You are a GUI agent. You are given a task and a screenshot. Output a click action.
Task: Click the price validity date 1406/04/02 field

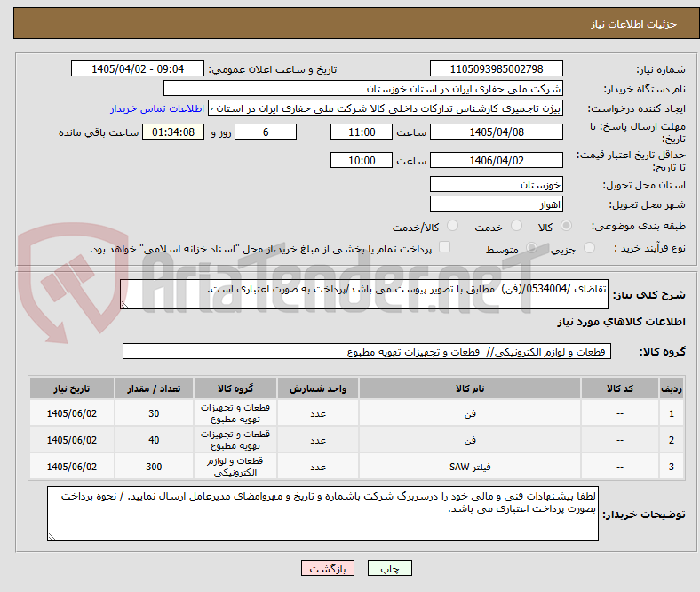pos(497,160)
